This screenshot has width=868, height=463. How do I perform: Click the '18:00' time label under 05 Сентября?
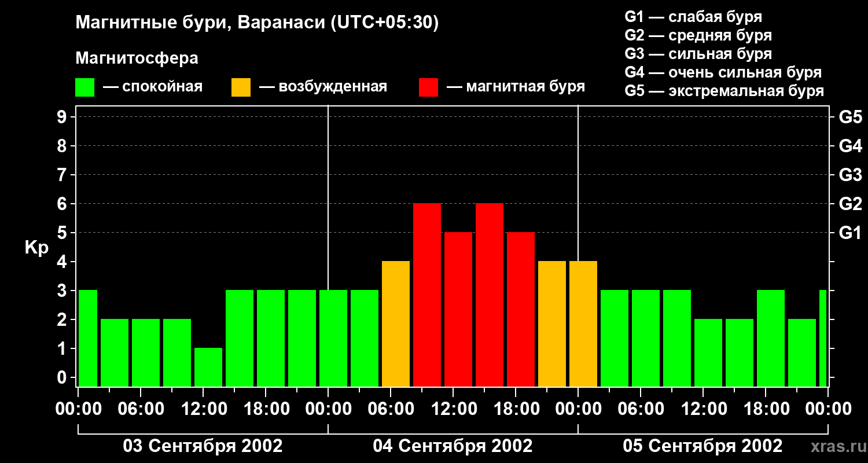click(766, 409)
